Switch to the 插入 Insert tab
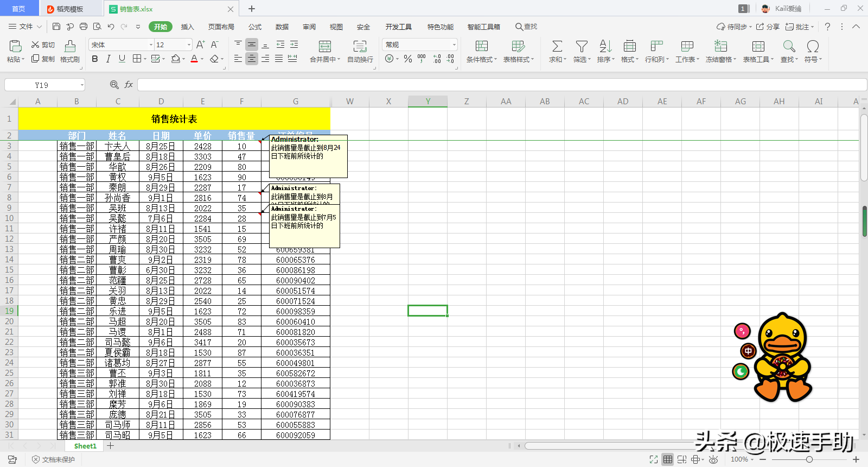 point(187,27)
